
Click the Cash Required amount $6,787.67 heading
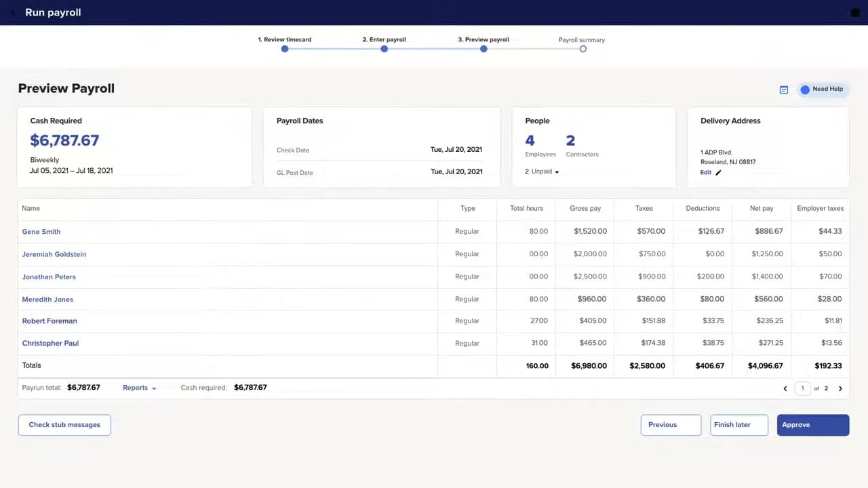pyautogui.click(x=64, y=140)
